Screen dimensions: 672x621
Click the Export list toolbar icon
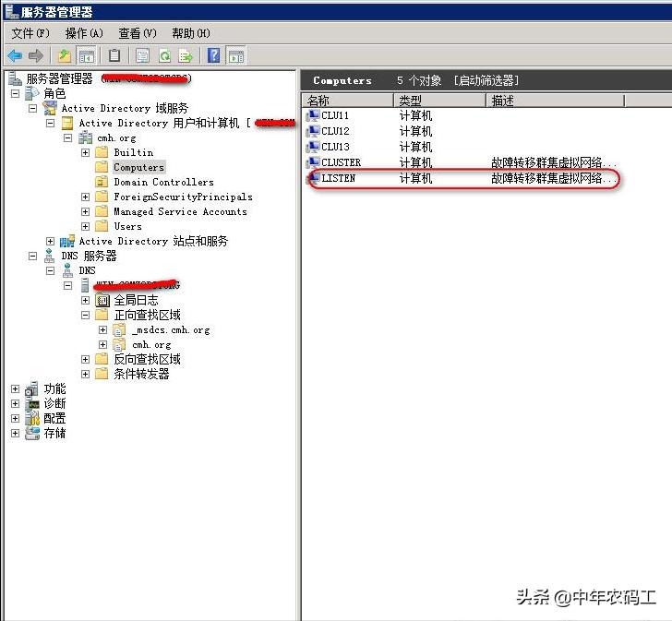[x=186, y=55]
